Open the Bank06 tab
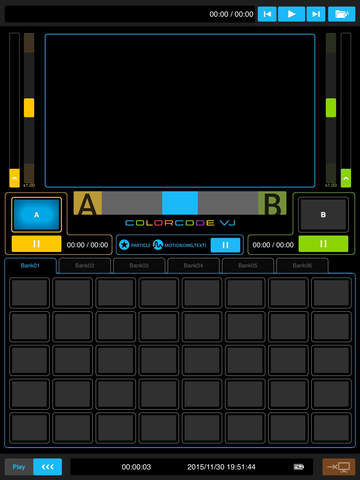Viewport: 360px width, 480px height. tap(302, 266)
